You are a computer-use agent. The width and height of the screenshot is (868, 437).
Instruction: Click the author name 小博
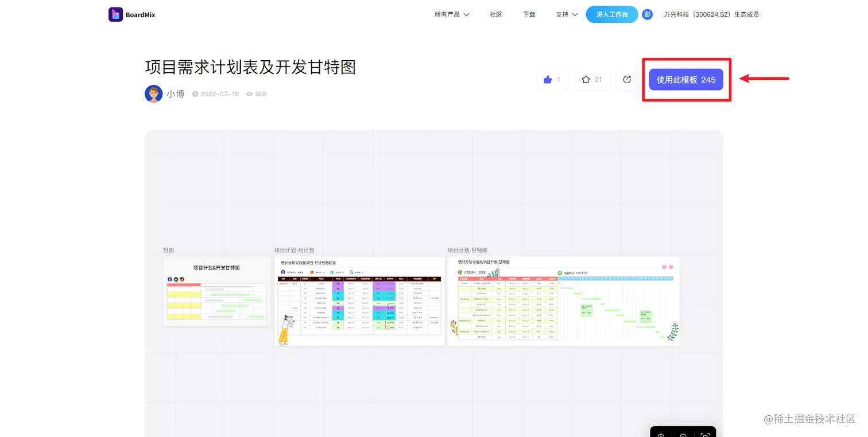[176, 94]
